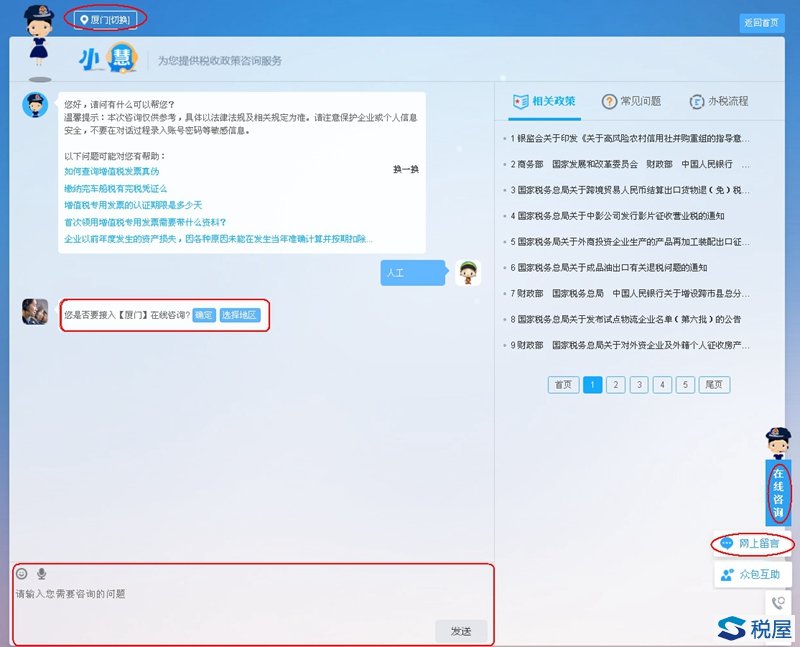
Task: Click the emoji smiley icon
Action: click(22, 573)
